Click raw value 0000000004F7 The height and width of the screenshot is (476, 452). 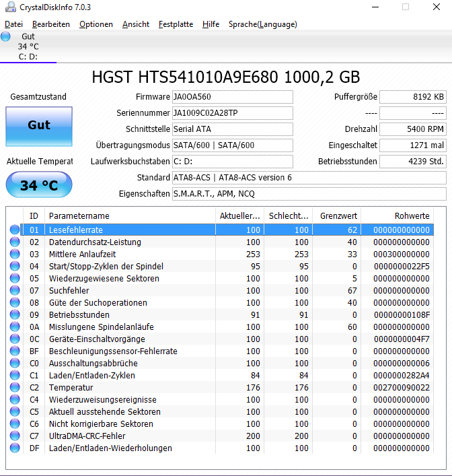[402, 339]
